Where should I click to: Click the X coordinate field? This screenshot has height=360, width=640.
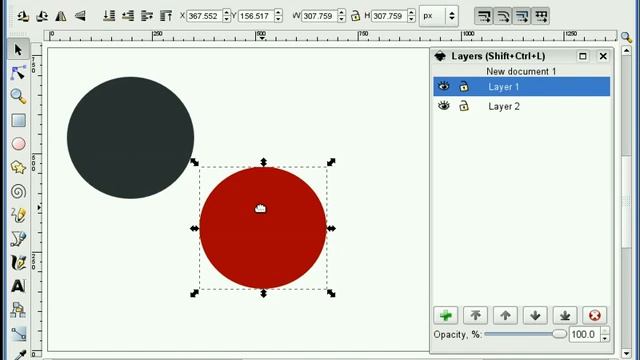coord(204,16)
